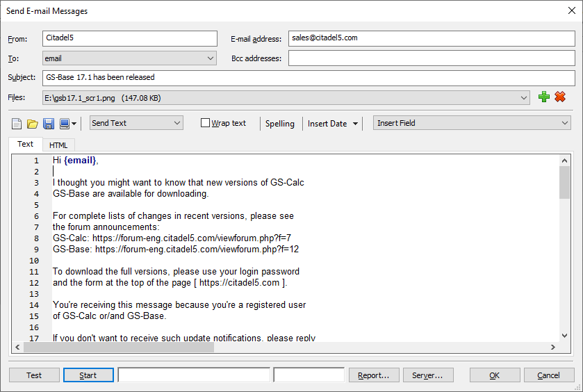
Task: Open the Report... dialog
Action: pyautogui.click(x=374, y=375)
